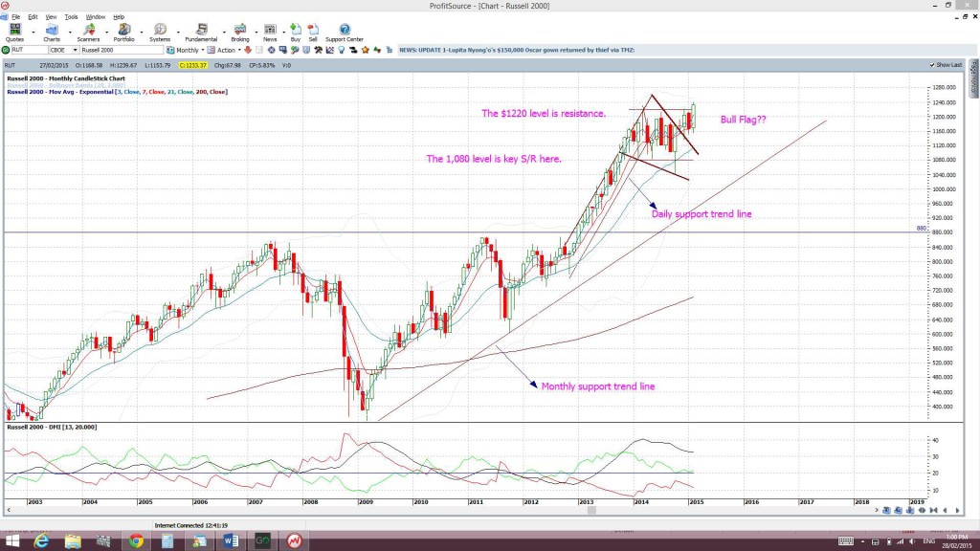Image resolution: width=980 pixels, height=551 pixels.
Task: Toggle the Show Last checkbox
Action: click(x=932, y=65)
